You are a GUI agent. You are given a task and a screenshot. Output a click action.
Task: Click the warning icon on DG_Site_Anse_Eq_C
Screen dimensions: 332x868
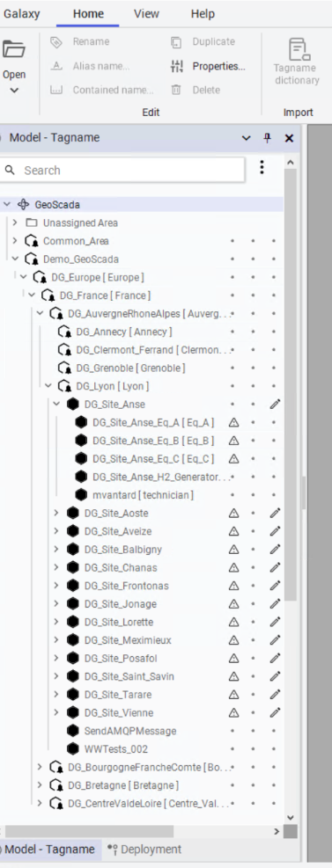click(x=233, y=459)
